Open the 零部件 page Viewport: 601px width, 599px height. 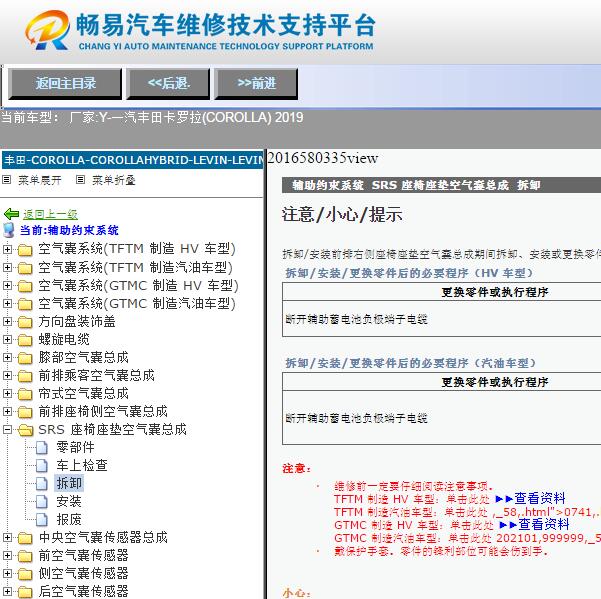point(75,447)
